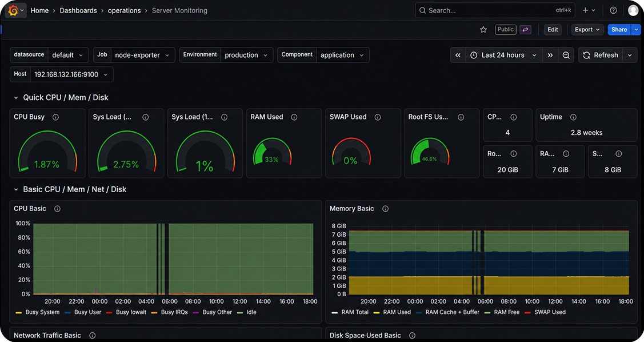Click the plus icon to add new

click(589, 10)
